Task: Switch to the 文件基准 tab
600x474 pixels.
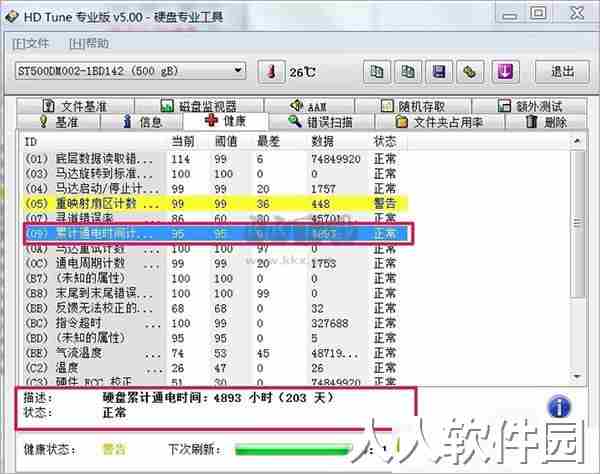Action: tap(75, 106)
